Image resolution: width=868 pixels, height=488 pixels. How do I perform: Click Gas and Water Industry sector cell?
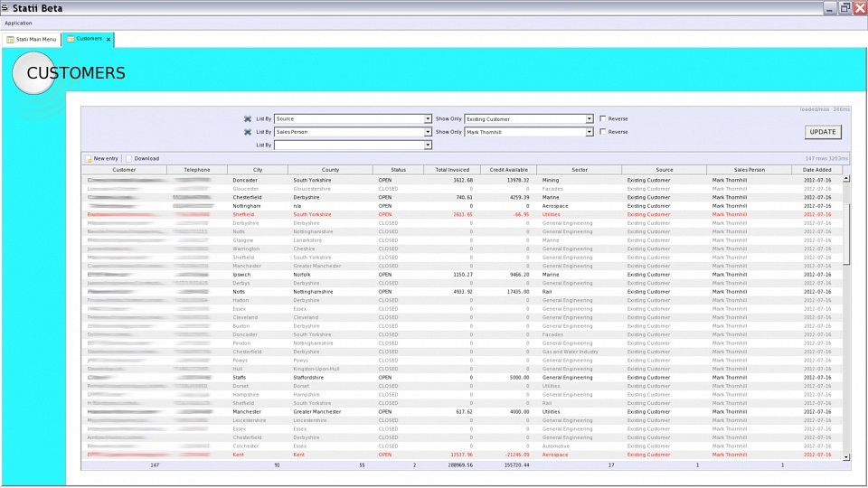[x=571, y=352]
